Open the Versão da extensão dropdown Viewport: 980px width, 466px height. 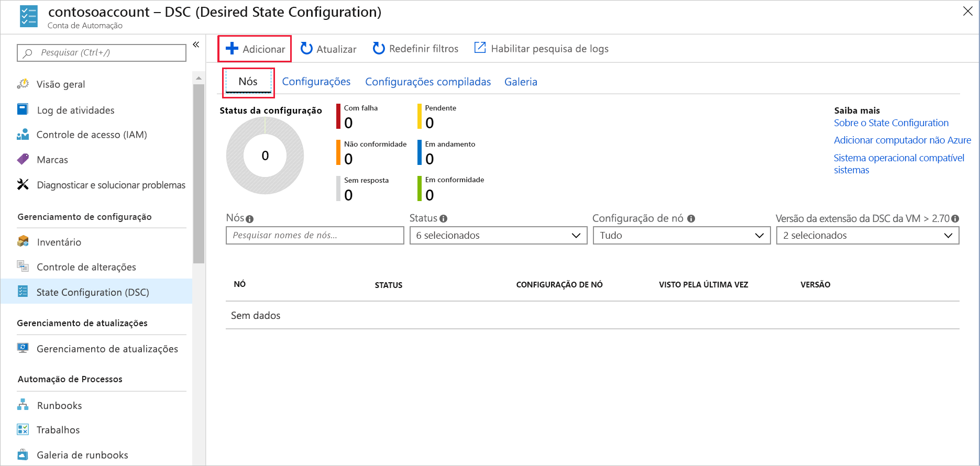[867, 236]
